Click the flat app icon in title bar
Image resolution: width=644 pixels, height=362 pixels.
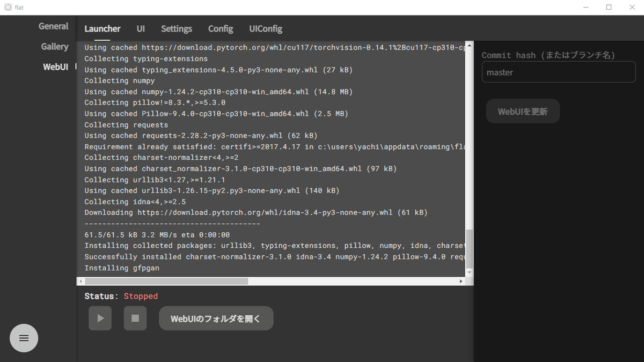[x=8, y=8]
